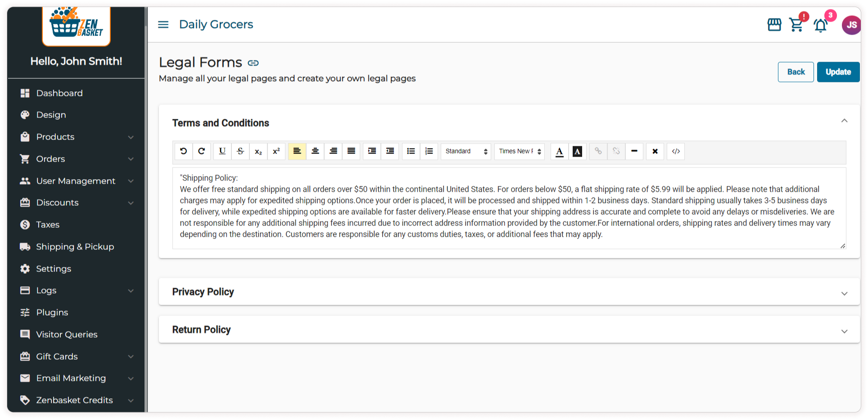
Task: Click the Update button
Action: 838,72
